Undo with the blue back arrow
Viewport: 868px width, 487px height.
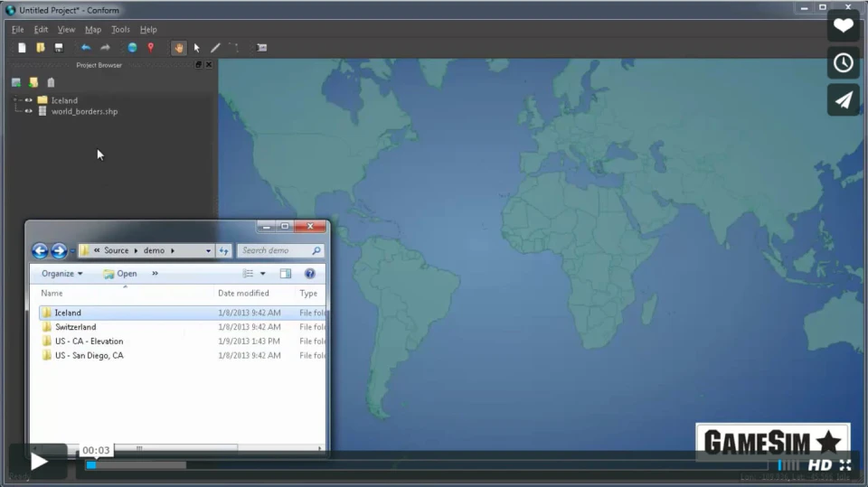(x=86, y=48)
